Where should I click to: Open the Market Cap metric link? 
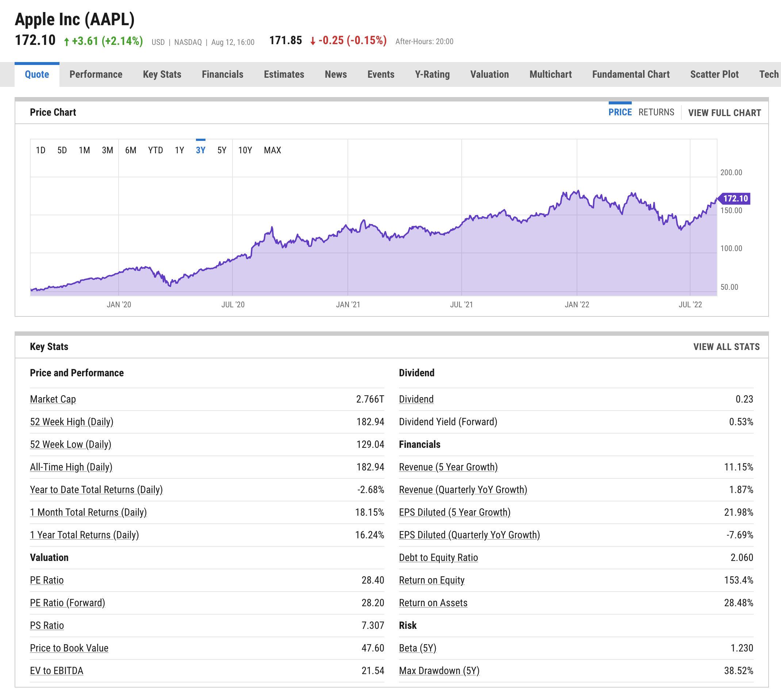(53, 399)
